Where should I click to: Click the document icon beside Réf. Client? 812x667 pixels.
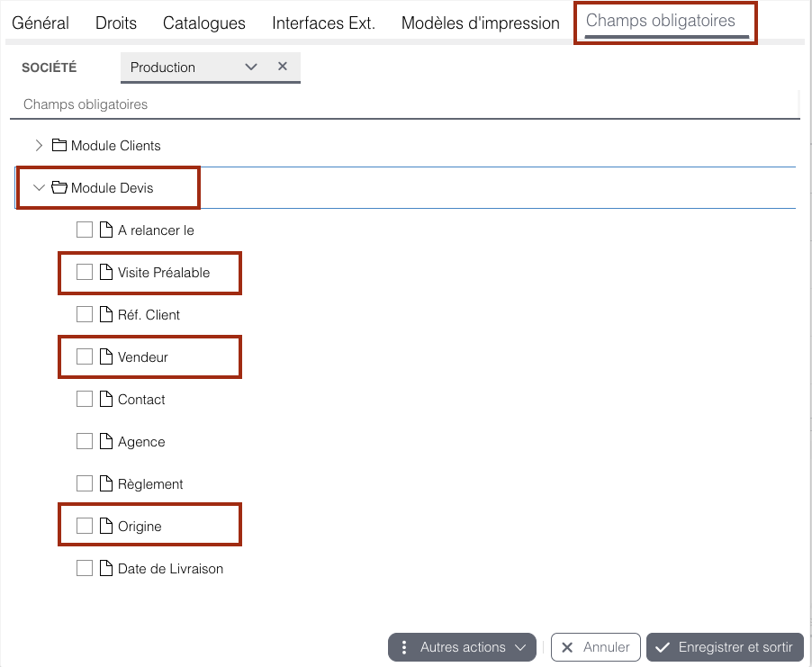[106, 314]
